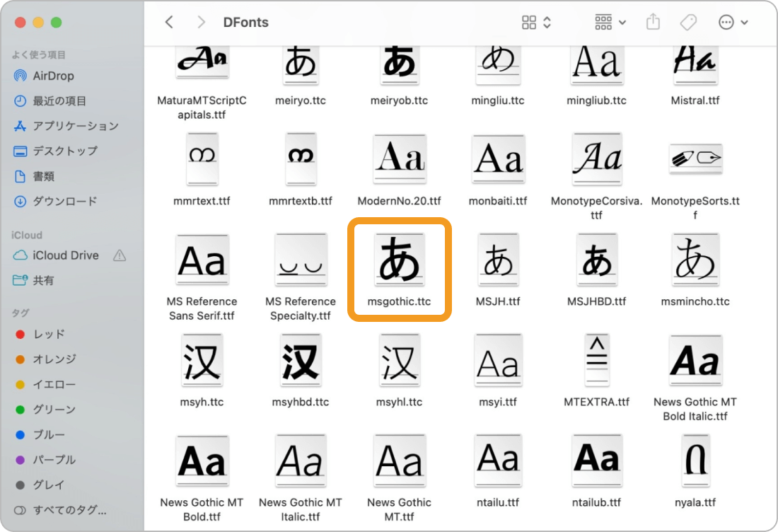This screenshot has height=532, width=778.
Task: Select the MTEXTRA.ttf file icon
Action: (597, 360)
